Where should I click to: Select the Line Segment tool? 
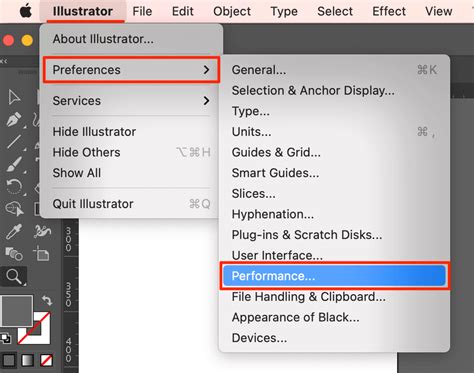coord(14,142)
